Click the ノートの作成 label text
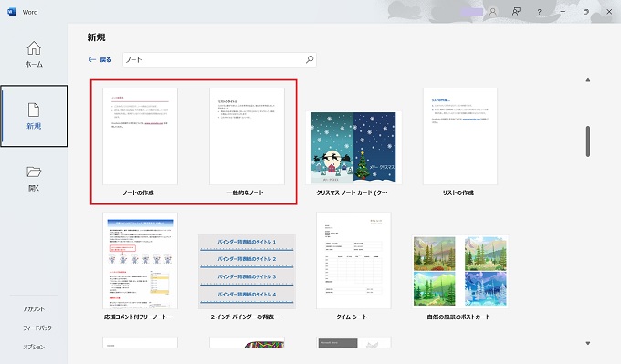This screenshot has height=364, width=621. coord(138,192)
